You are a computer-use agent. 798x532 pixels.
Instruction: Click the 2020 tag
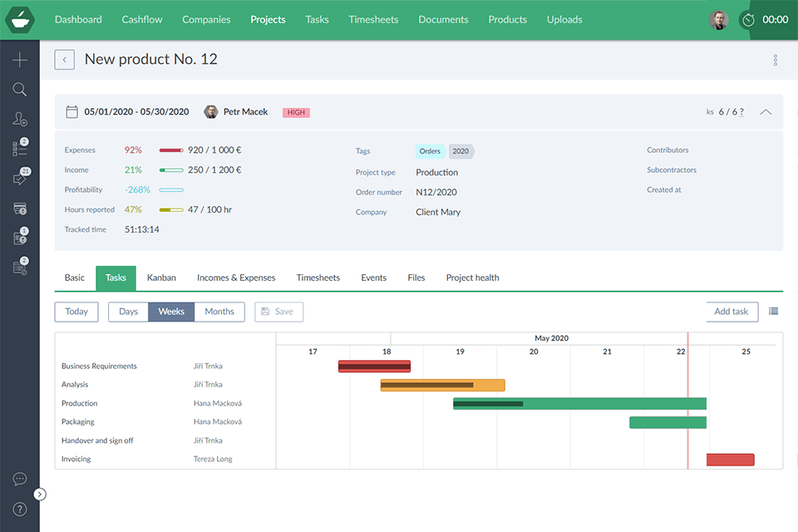tap(461, 151)
